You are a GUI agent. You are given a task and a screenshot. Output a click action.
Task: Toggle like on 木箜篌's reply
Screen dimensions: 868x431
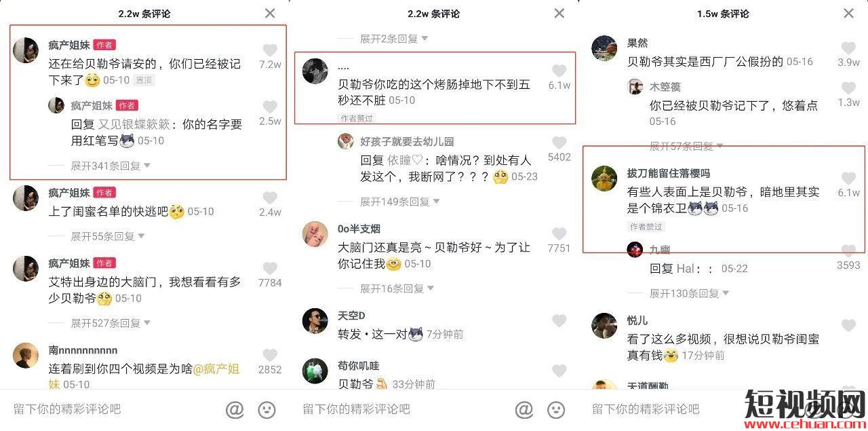click(848, 88)
